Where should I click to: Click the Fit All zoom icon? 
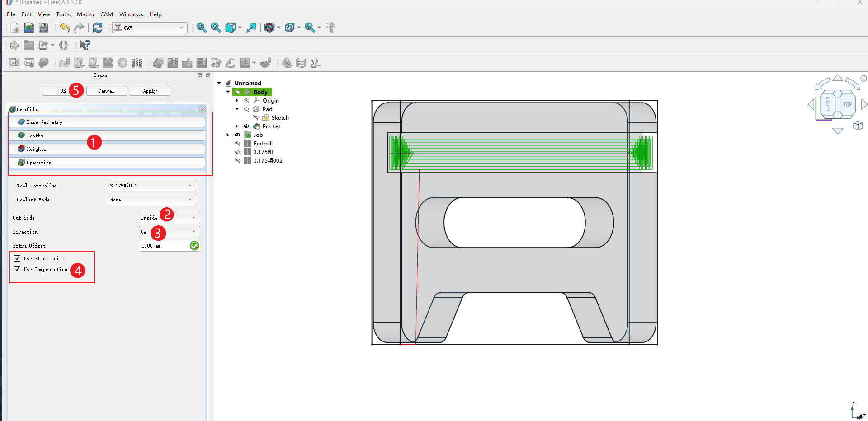[x=201, y=28]
